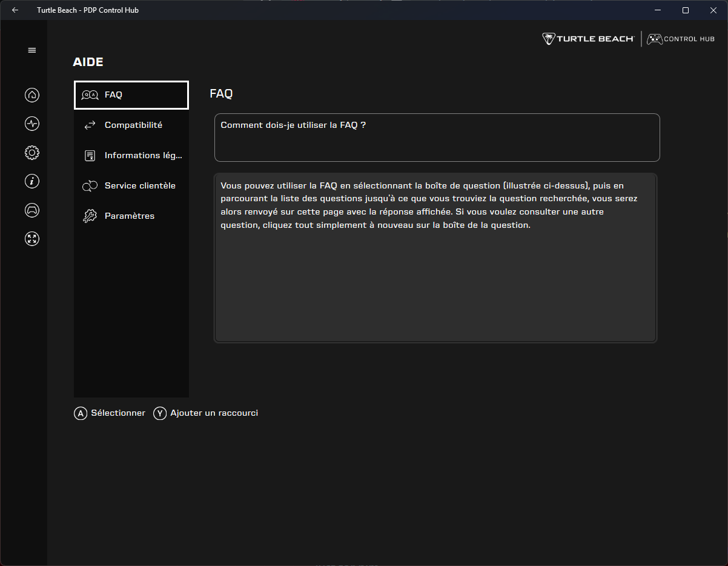The height and width of the screenshot is (566, 728).
Task: Click the expand arrows sidebar icon
Action: 32,238
